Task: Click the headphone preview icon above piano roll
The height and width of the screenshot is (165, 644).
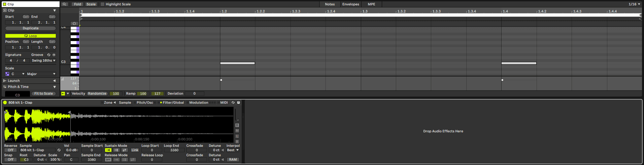Action: [74, 24]
